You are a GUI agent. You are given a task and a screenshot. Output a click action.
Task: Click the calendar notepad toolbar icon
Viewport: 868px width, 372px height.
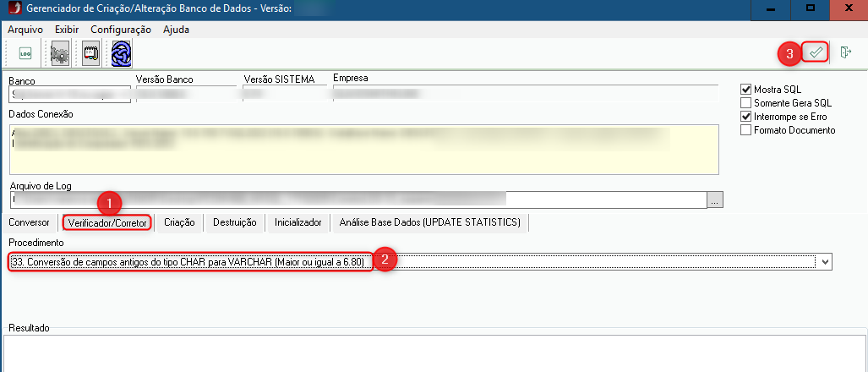tap(92, 53)
